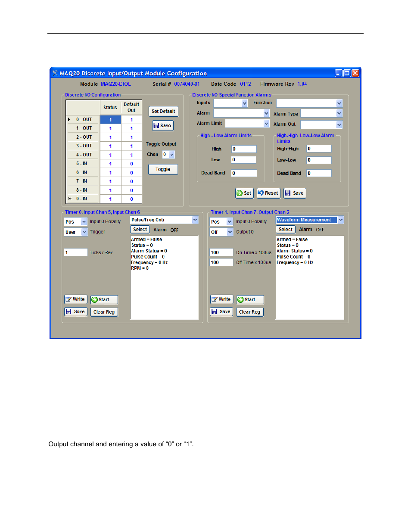Click Timer 1 Save button

[221, 311]
